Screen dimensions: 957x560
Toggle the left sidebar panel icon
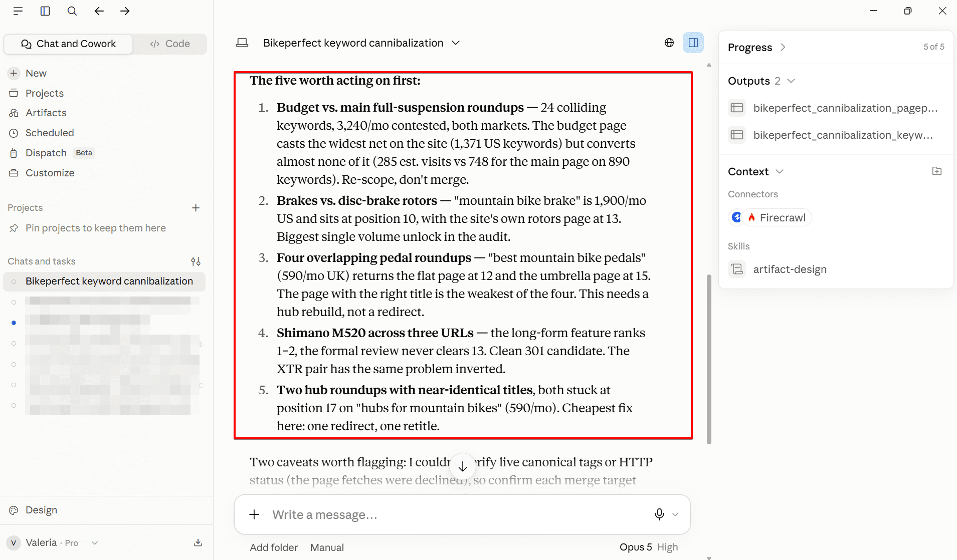pyautogui.click(x=45, y=11)
